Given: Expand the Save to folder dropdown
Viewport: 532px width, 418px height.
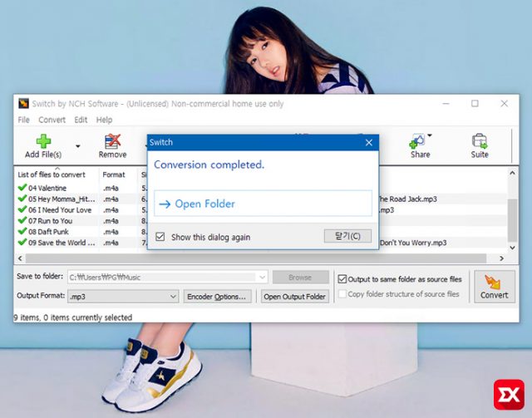Looking at the screenshot, I should click(x=263, y=278).
